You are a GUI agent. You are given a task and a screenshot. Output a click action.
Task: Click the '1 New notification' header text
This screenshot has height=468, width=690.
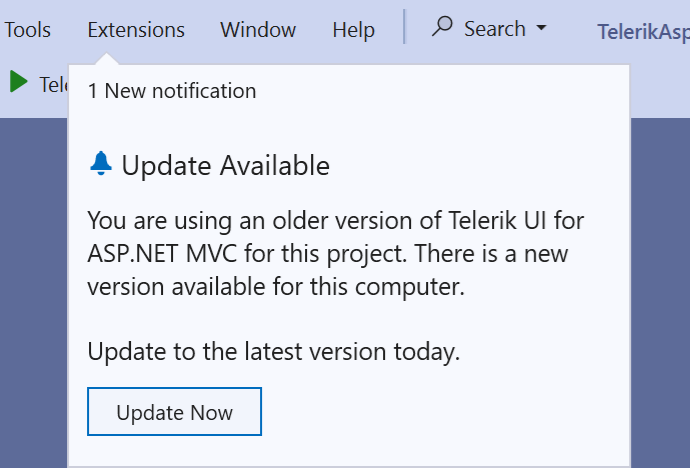point(172,91)
